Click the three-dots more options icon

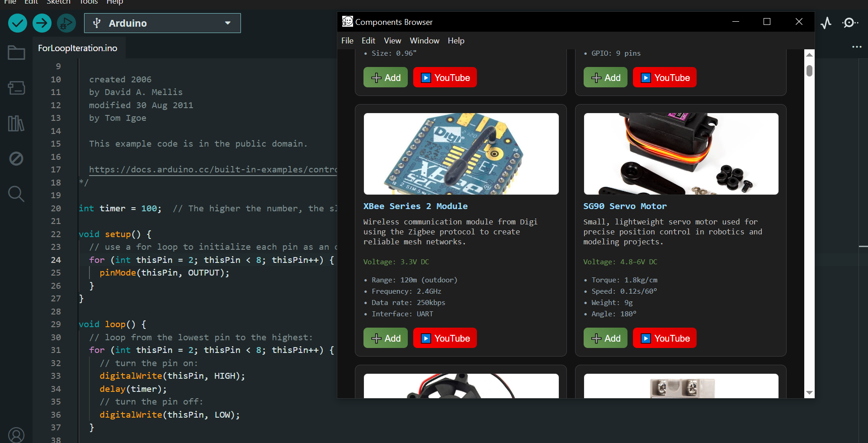point(857,47)
